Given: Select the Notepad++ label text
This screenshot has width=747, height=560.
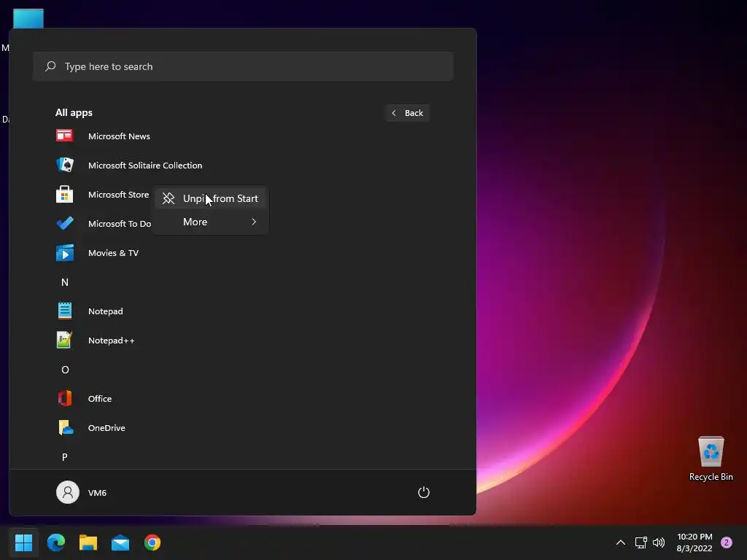Looking at the screenshot, I should pyautogui.click(x=111, y=341).
